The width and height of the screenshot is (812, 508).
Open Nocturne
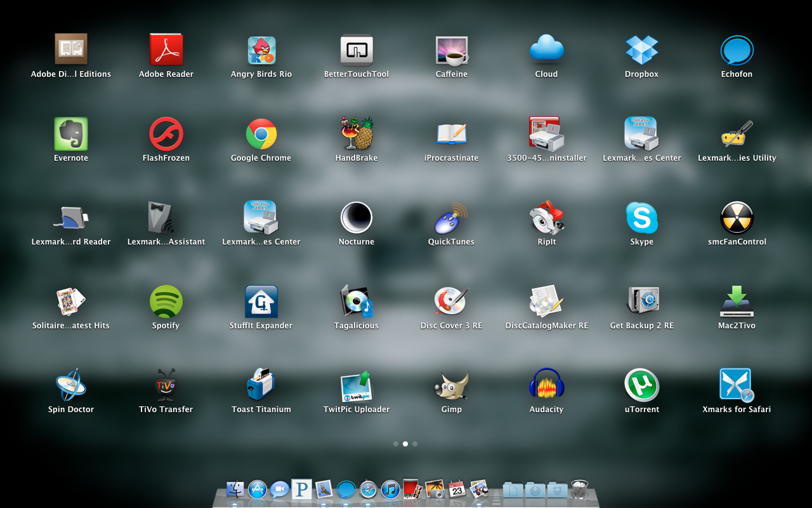pyautogui.click(x=357, y=217)
